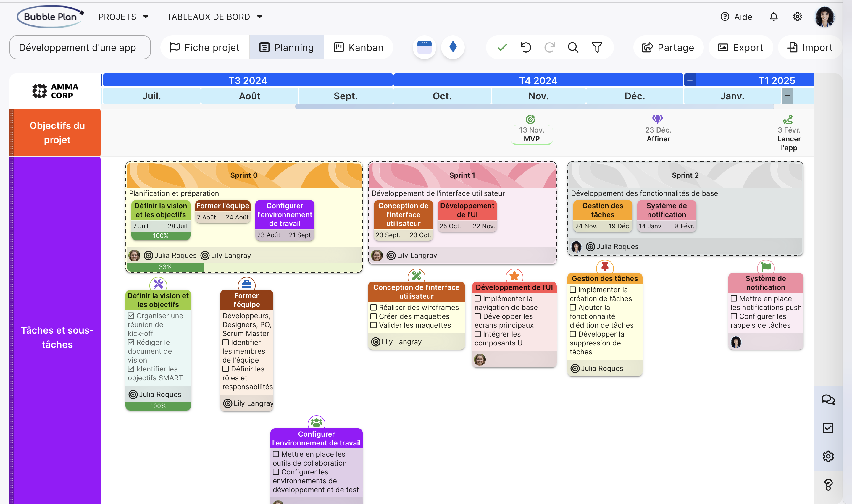
Task: Open the user profile avatar
Action: [x=824, y=17]
